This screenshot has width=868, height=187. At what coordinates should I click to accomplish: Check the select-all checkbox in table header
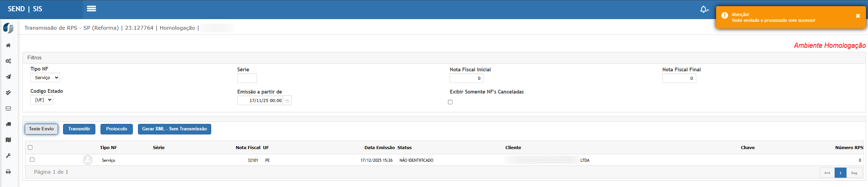point(30,147)
